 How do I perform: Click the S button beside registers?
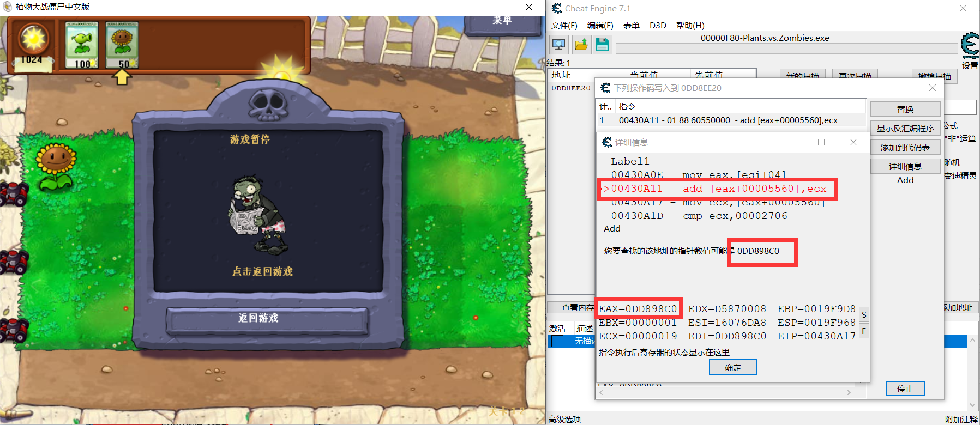pyautogui.click(x=864, y=315)
